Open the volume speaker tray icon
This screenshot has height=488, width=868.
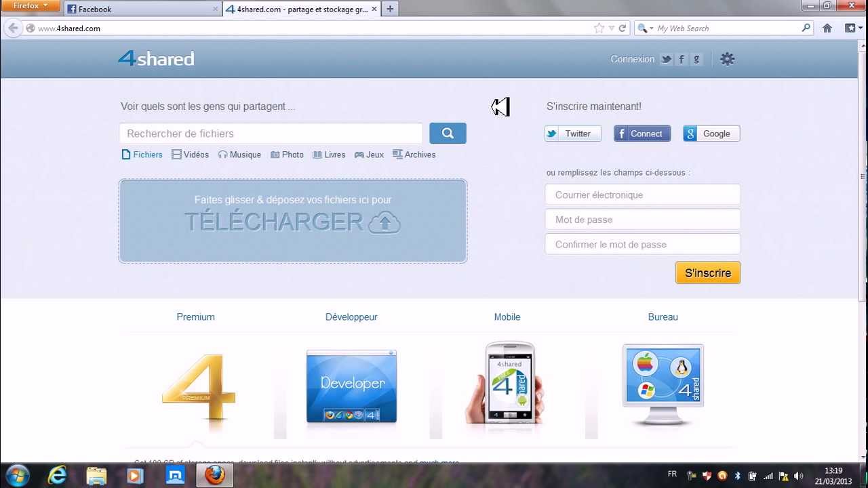[x=798, y=476]
